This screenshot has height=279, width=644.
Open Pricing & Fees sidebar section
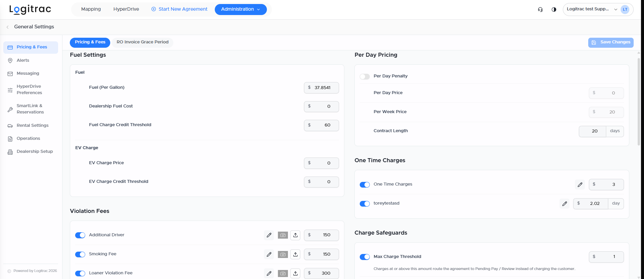click(31, 47)
